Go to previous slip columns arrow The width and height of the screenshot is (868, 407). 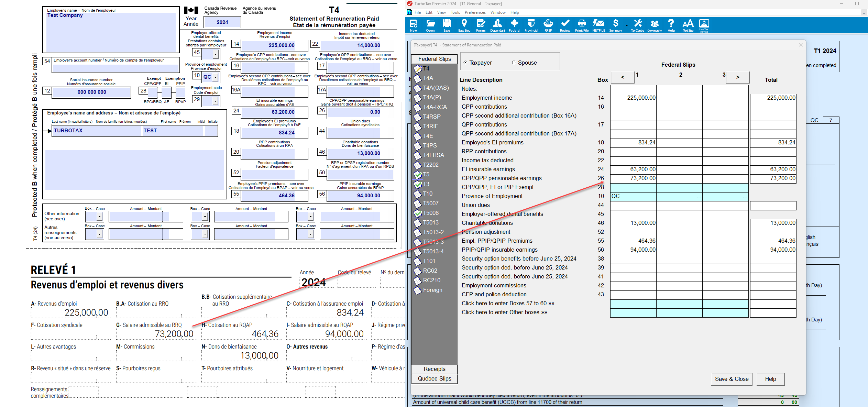click(623, 77)
